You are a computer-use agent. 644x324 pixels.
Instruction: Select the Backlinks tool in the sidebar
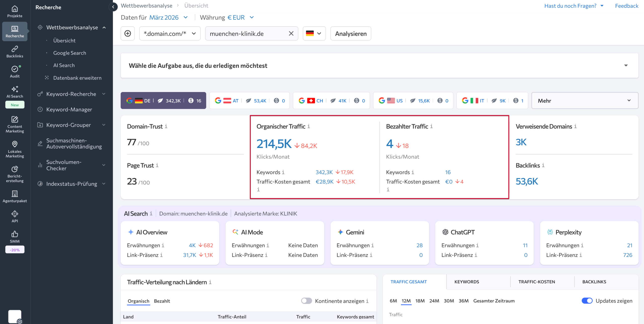point(15,52)
